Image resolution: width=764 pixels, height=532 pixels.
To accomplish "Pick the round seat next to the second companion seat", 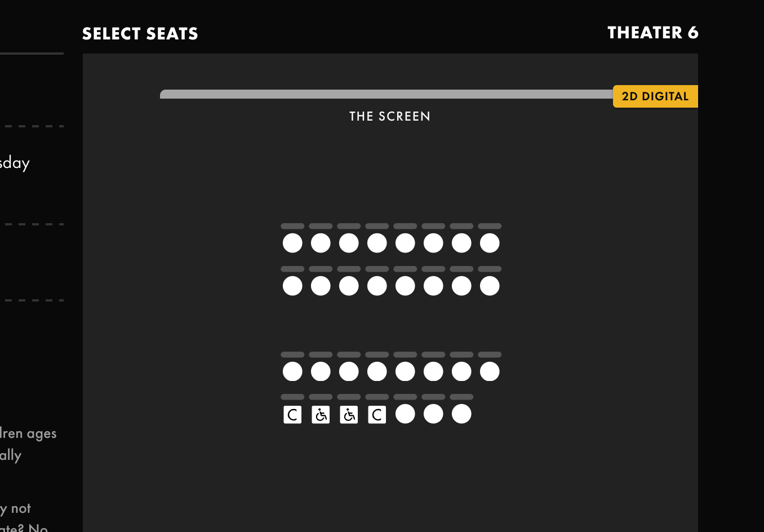I will (405, 414).
